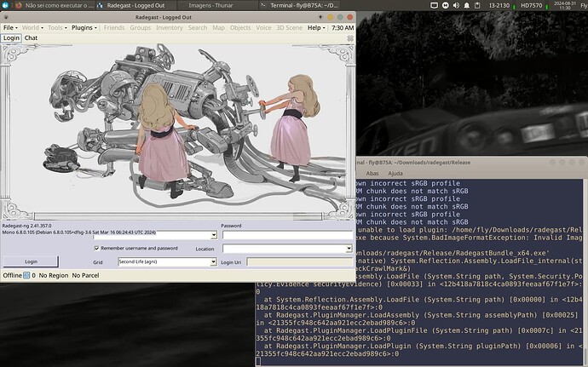Click the clipboard manager tray icon
The width and height of the screenshot is (588, 367).
click(x=477, y=6)
